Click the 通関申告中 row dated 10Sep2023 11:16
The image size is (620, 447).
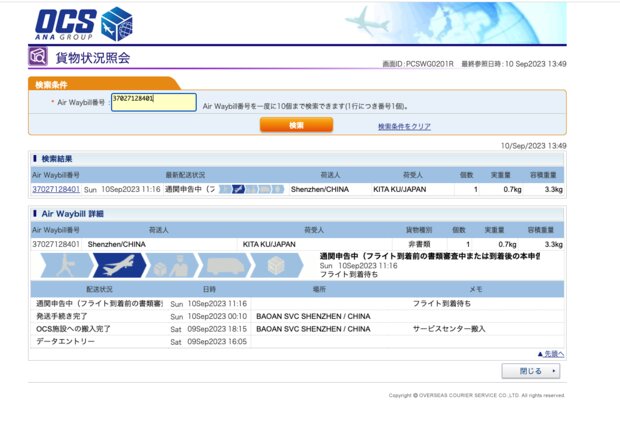pyautogui.click(x=297, y=303)
